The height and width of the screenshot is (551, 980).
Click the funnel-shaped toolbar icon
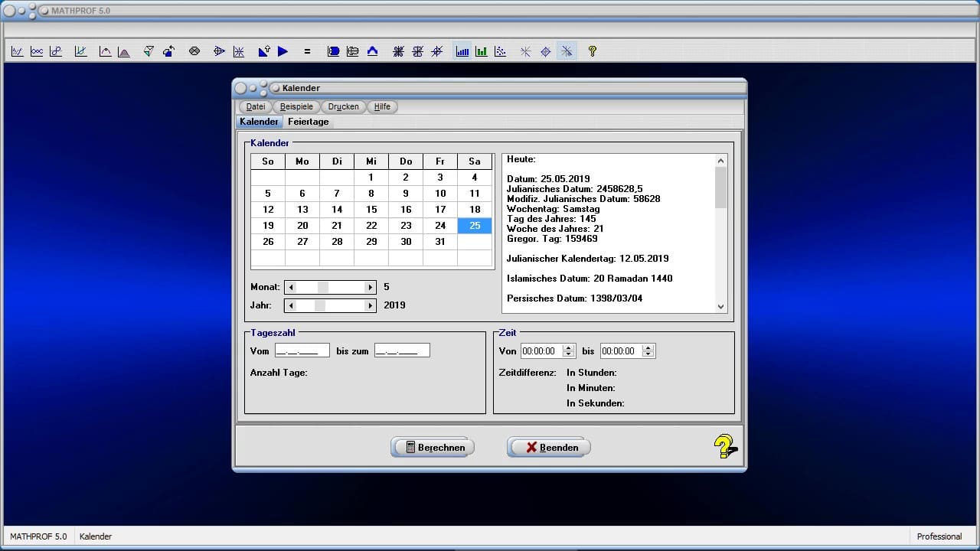click(x=149, y=51)
